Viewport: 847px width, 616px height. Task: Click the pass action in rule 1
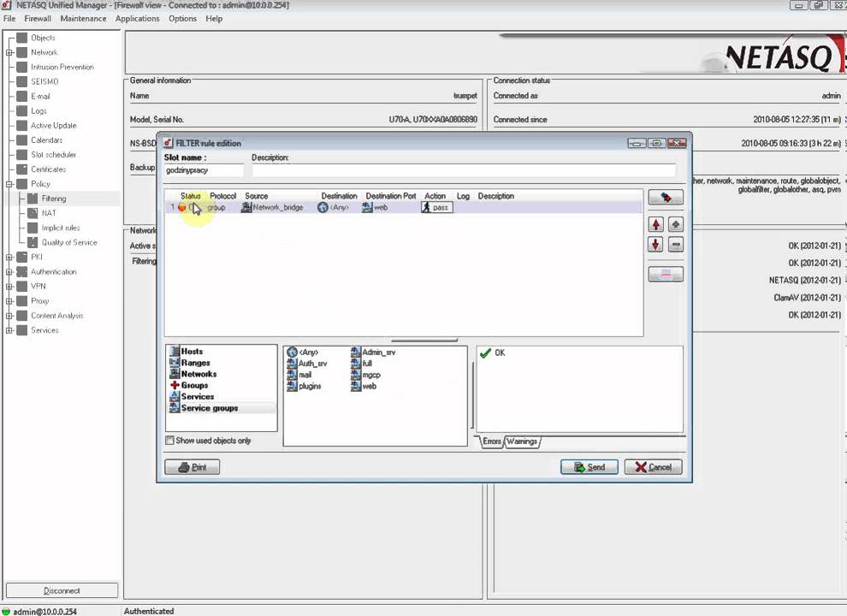[x=436, y=208]
